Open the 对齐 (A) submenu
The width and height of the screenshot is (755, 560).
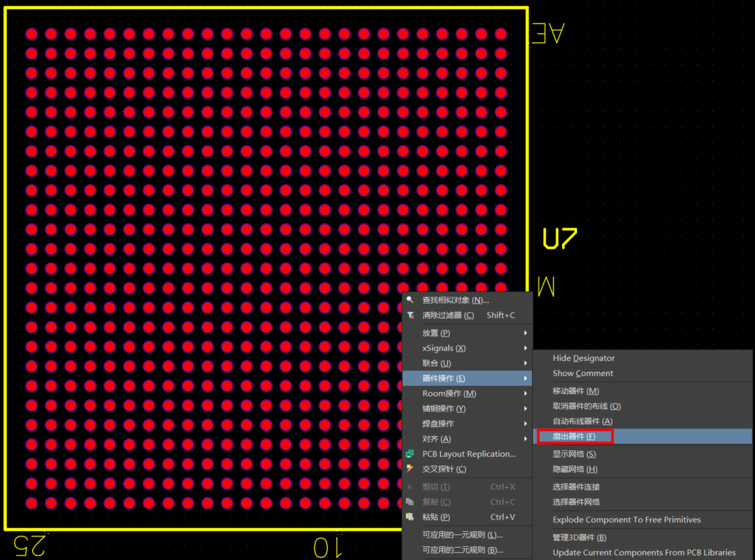437,439
